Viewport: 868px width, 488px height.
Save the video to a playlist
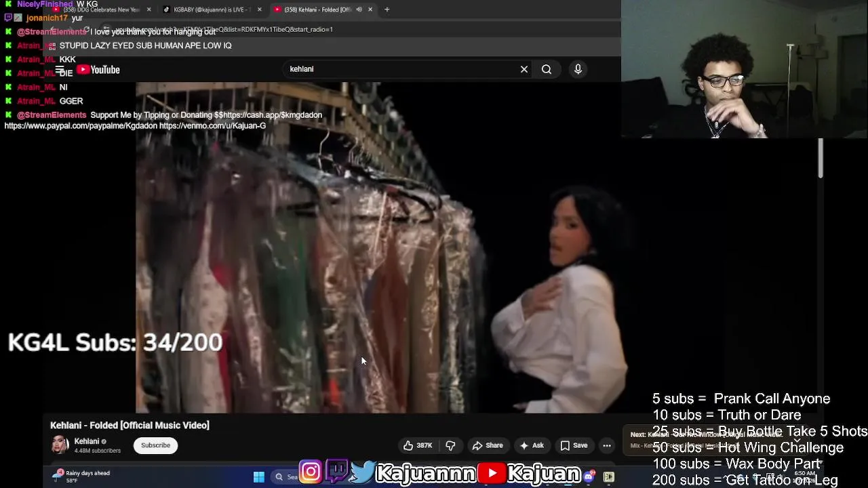(x=574, y=445)
